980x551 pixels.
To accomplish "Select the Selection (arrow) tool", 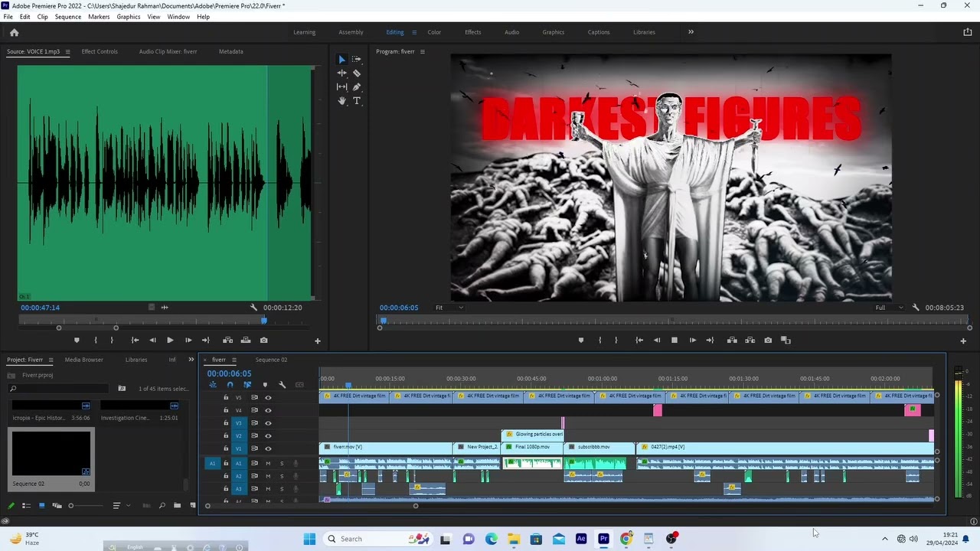I will coord(341,59).
